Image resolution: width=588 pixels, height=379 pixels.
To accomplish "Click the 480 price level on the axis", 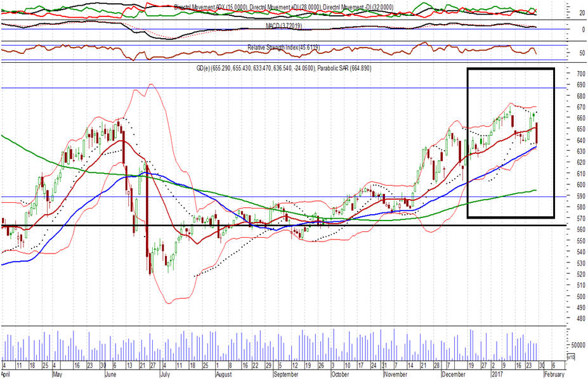I will click(581, 319).
